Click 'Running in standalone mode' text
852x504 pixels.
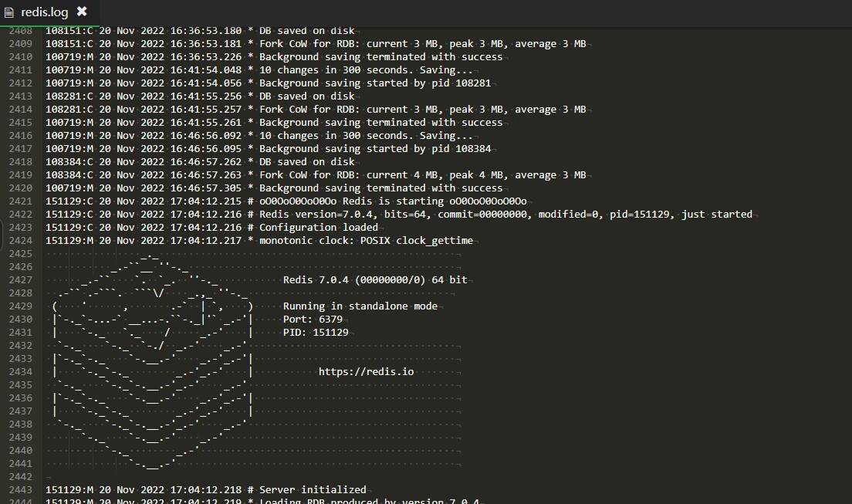[360, 306]
